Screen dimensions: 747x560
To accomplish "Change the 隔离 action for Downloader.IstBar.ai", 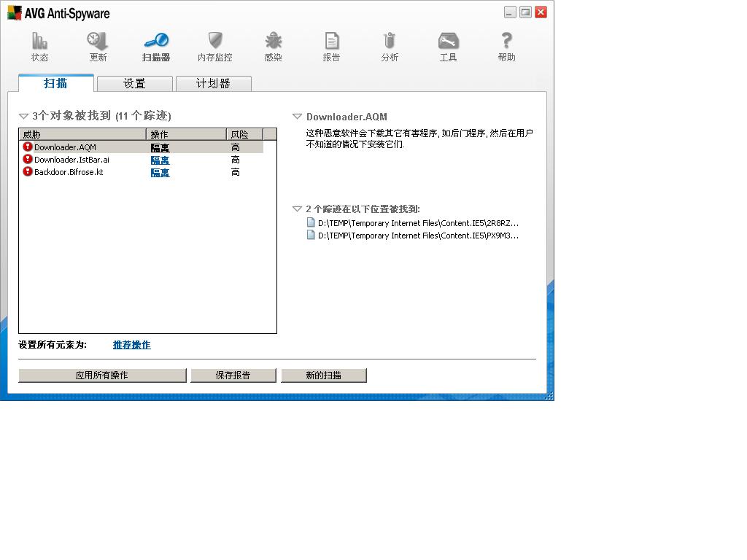I will (x=160, y=160).
